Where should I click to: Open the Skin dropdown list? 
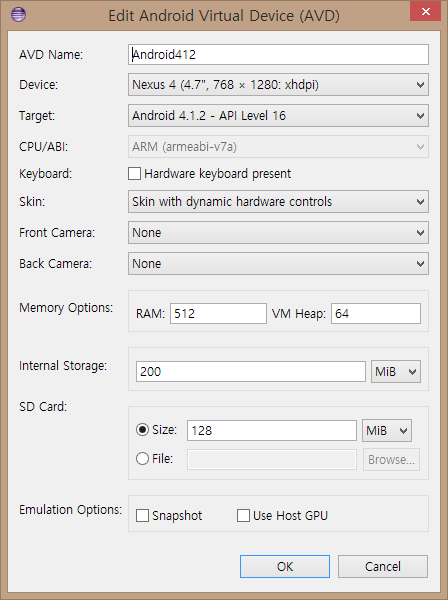point(278,202)
